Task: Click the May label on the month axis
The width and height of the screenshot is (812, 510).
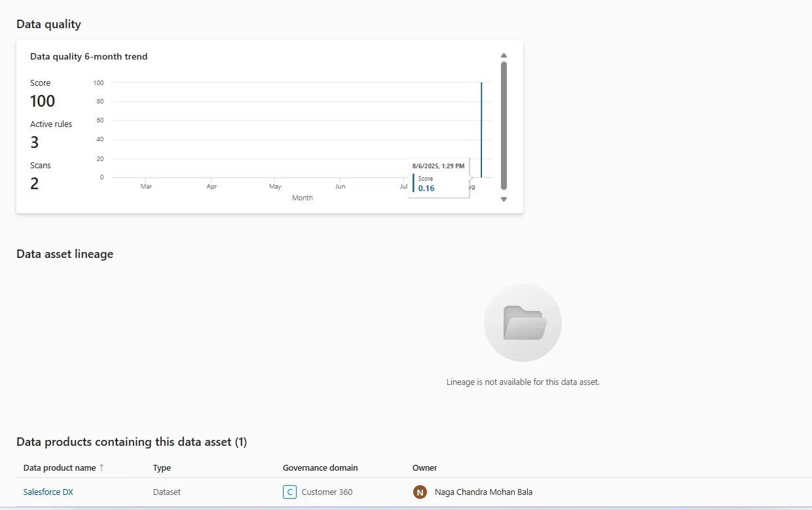Action: click(x=275, y=187)
